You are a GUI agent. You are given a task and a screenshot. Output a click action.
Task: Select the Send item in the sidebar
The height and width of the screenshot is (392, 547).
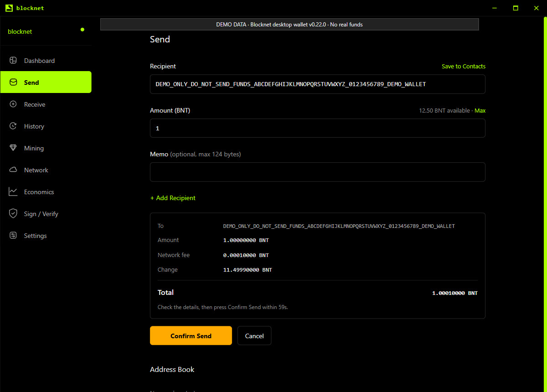click(46, 82)
